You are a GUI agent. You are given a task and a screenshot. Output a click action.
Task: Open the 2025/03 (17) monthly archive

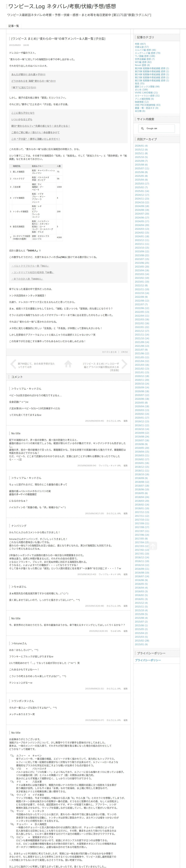click(x=142, y=184)
